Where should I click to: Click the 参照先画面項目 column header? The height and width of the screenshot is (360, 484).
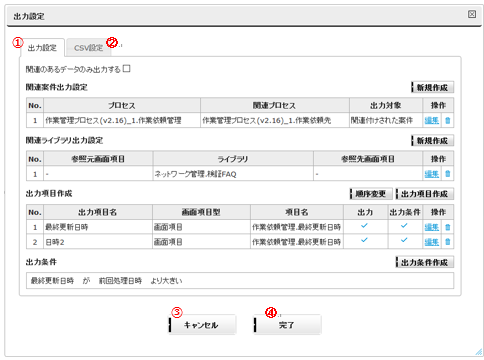tap(368, 159)
